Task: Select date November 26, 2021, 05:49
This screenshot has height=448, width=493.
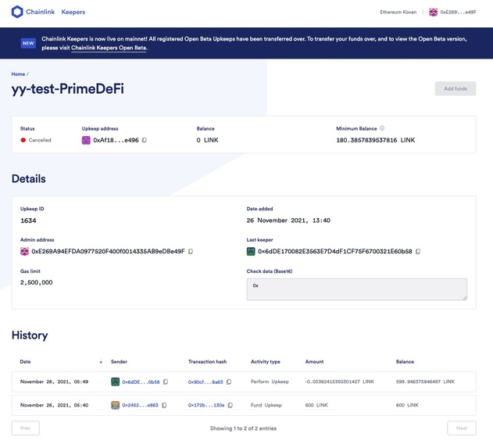Action: [x=54, y=382]
